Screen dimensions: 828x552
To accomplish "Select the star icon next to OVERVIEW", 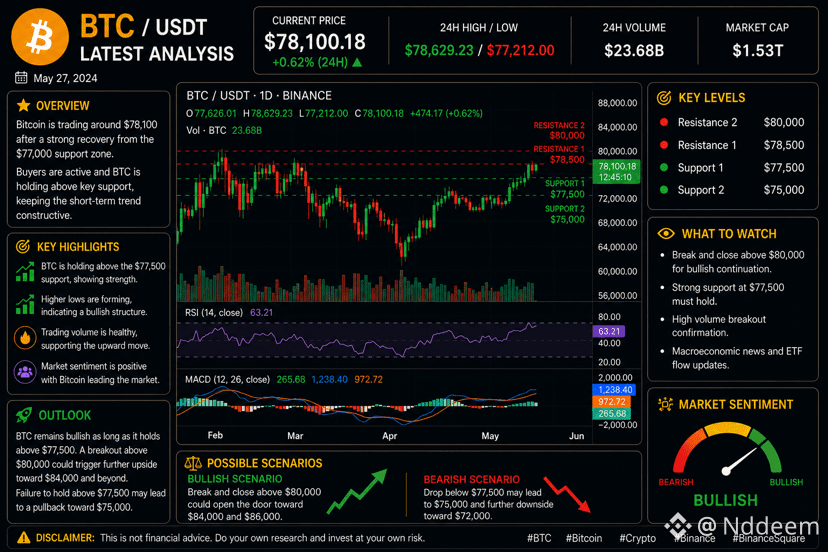I will tap(23, 105).
